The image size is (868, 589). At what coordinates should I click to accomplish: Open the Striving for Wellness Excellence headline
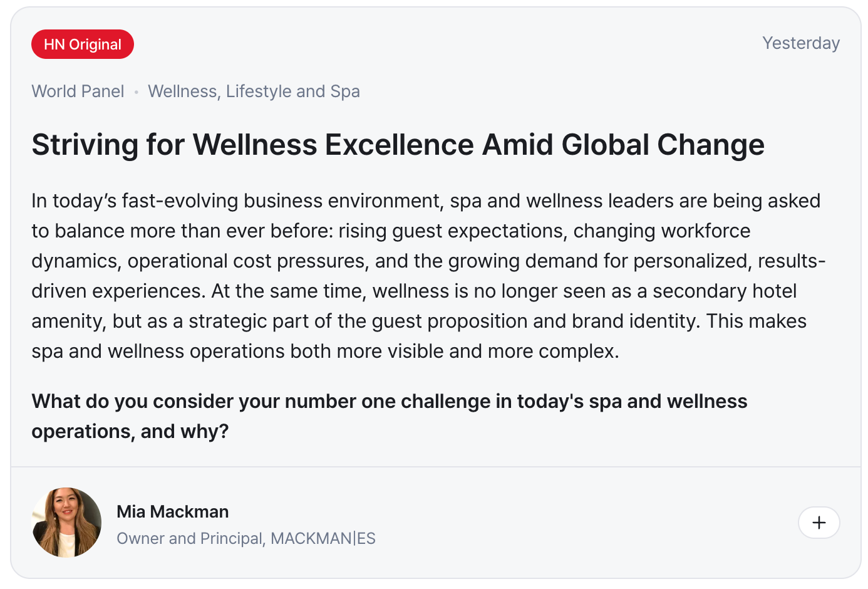[x=398, y=145]
